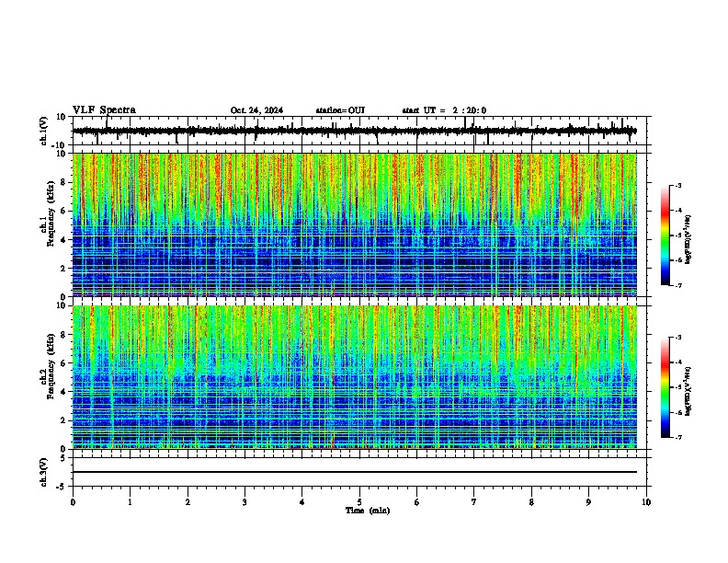This screenshot has height=563, width=728.
Task: Select the "start UT = 2:20:0" text
Action: point(444,110)
